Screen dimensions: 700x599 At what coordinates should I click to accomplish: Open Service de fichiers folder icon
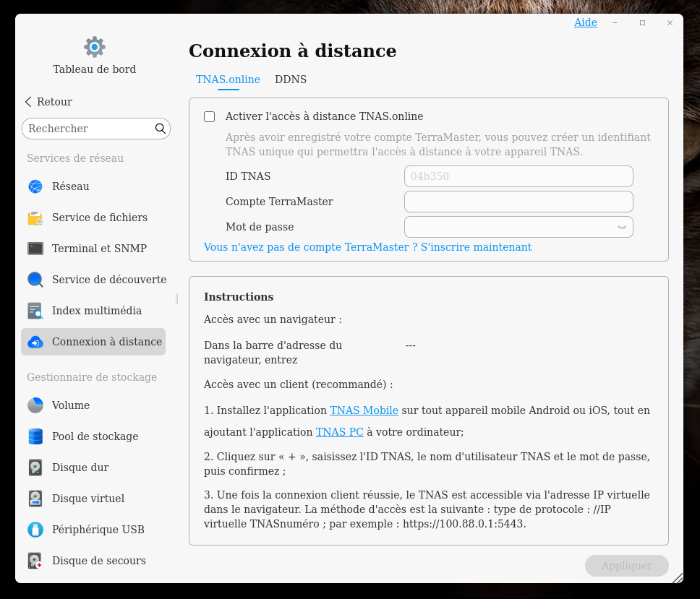click(x=35, y=217)
